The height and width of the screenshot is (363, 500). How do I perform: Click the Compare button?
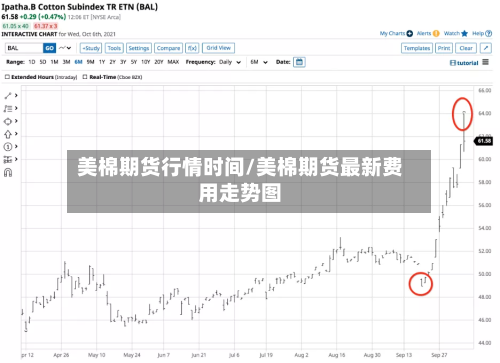[x=168, y=48]
